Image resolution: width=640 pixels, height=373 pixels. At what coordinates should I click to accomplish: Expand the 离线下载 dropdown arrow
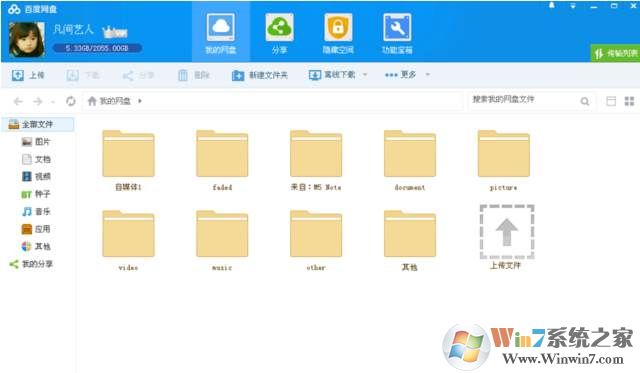[x=365, y=75]
